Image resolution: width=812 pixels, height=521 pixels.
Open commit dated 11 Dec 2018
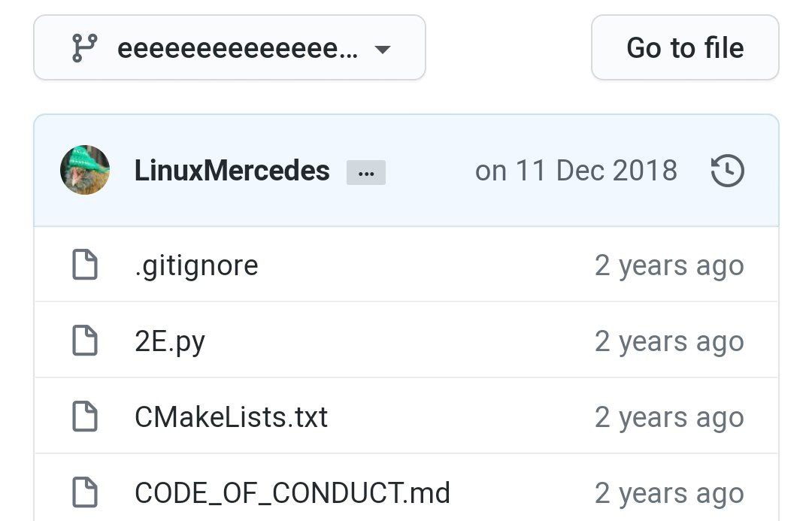(576, 171)
